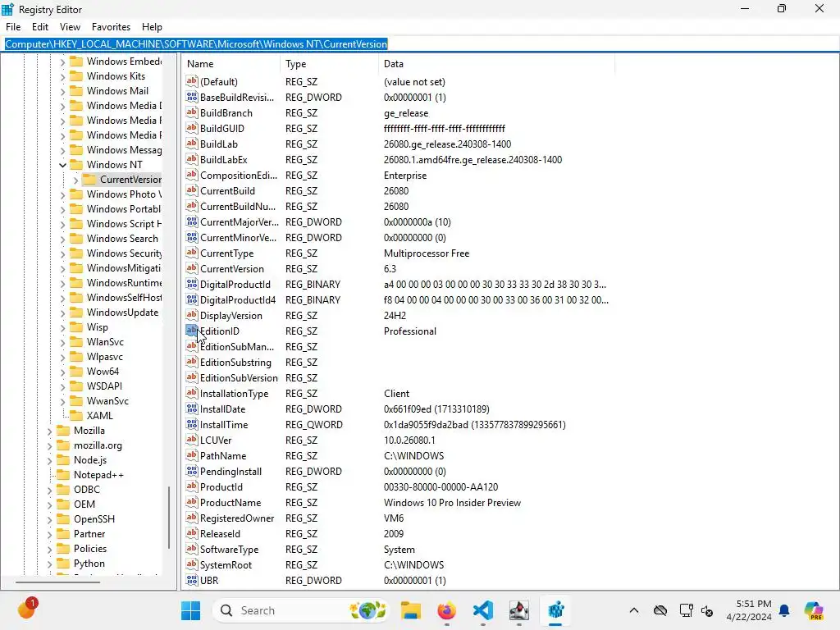This screenshot has width=840, height=630.
Task: Open Visual Studio Code from taskbar
Action: point(482,610)
